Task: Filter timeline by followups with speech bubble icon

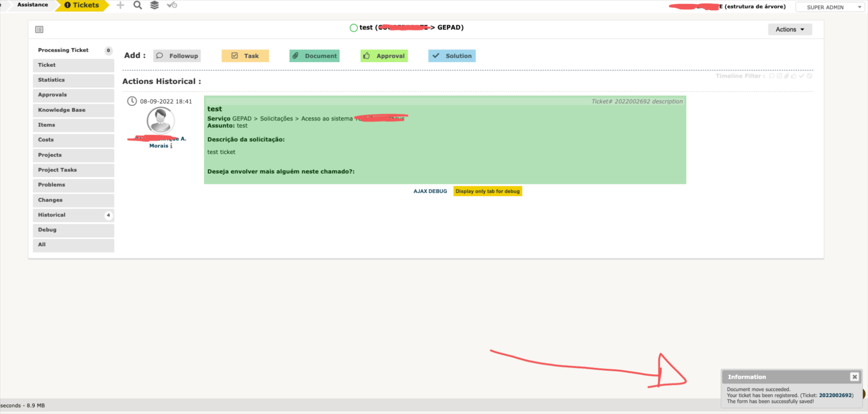Action: point(772,76)
